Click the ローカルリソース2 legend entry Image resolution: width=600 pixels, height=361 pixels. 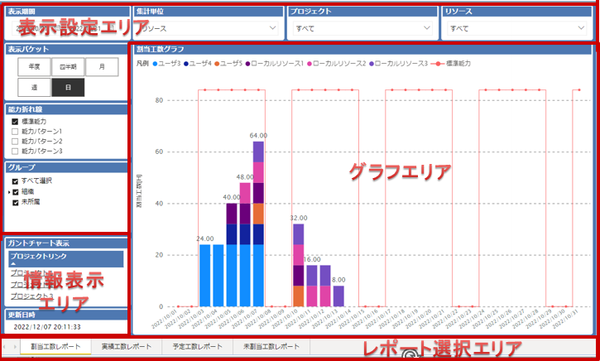click(338, 64)
